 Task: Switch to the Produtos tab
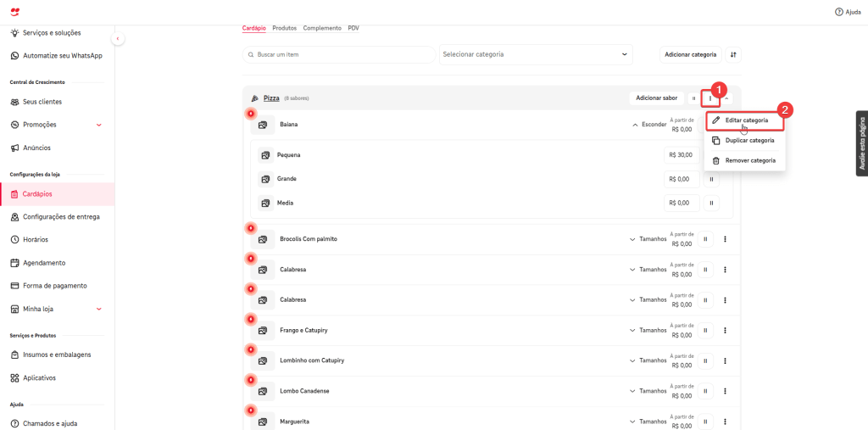click(284, 28)
